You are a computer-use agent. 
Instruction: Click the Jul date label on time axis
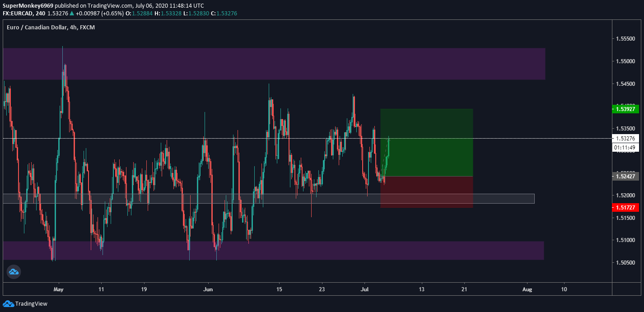364,289
